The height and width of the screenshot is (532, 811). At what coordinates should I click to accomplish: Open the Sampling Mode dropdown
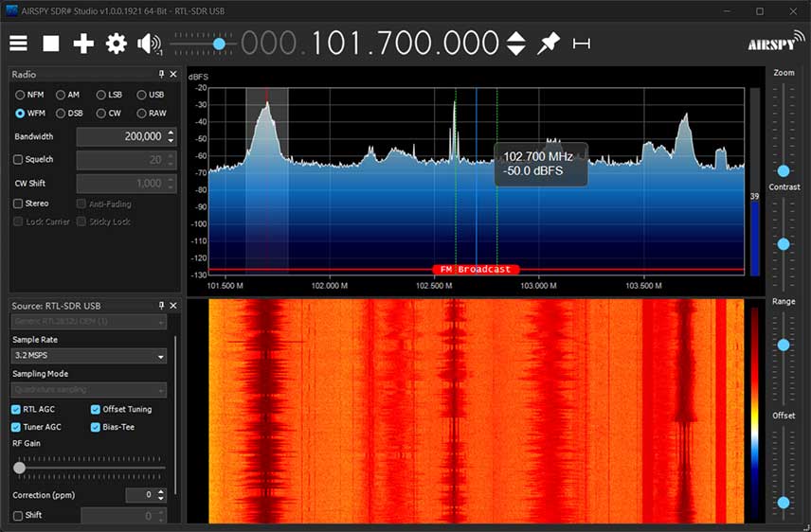coord(89,390)
